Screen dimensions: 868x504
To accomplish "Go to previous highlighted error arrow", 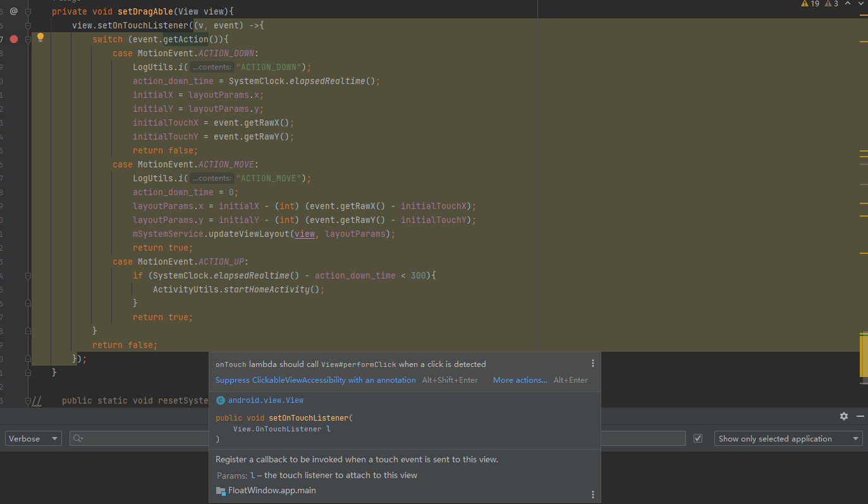I will [x=847, y=4].
